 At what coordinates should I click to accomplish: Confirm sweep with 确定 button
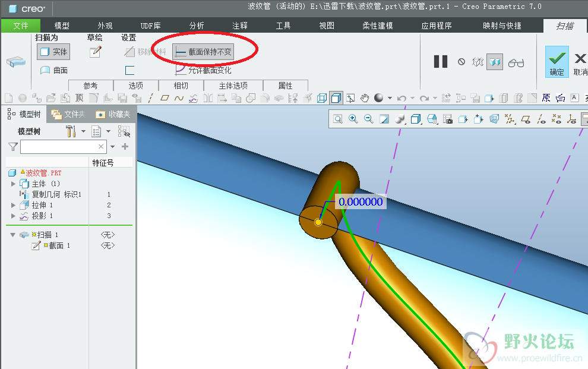(557, 62)
